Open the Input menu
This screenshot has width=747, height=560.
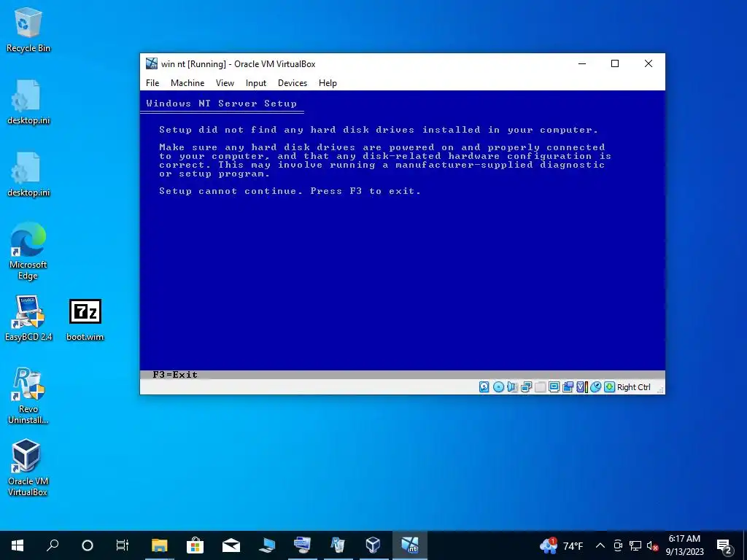coord(256,83)
